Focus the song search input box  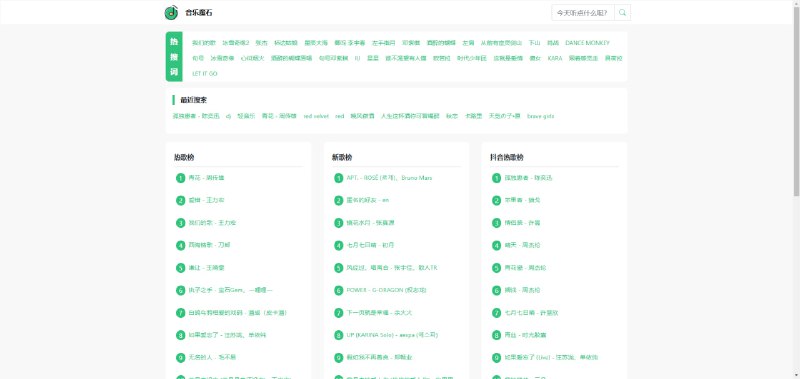[x=583, y=13]
